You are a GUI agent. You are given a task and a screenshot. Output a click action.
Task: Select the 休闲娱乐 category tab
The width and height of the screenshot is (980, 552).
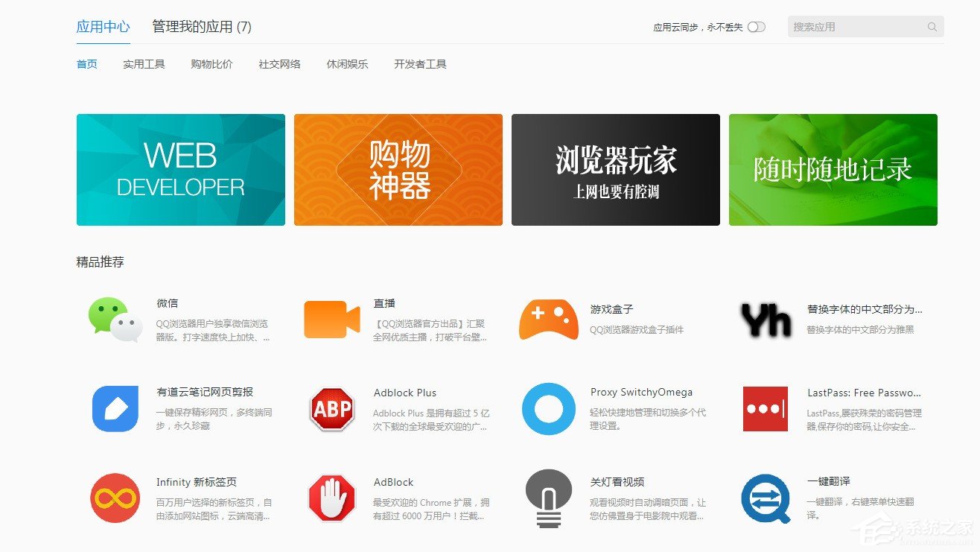pos(347,63)
